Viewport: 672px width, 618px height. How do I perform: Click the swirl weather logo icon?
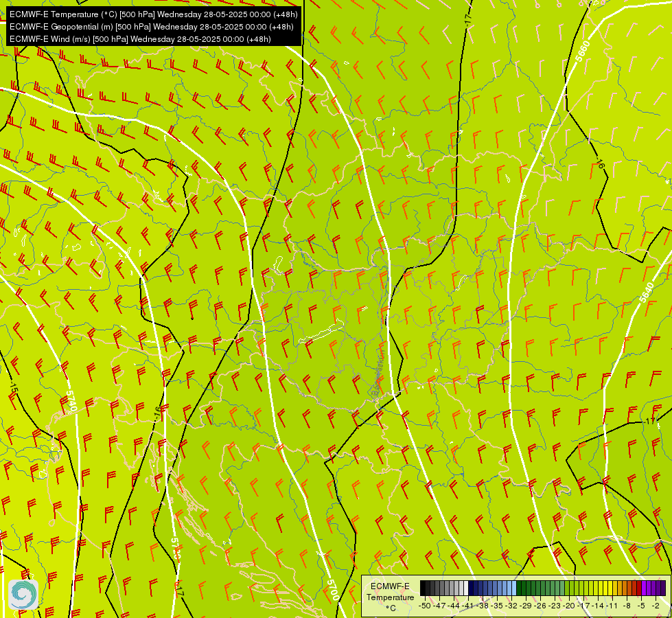23,595
